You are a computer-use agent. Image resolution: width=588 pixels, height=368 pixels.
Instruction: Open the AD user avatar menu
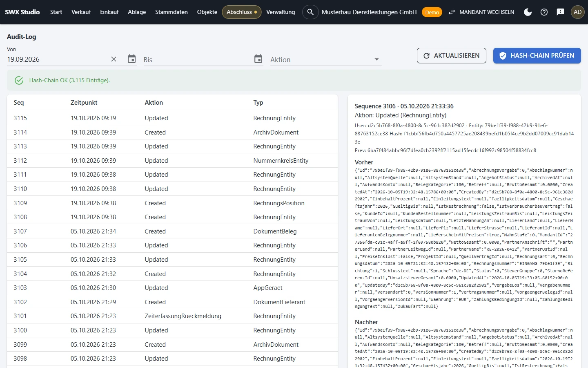click(x=577, y=12)
